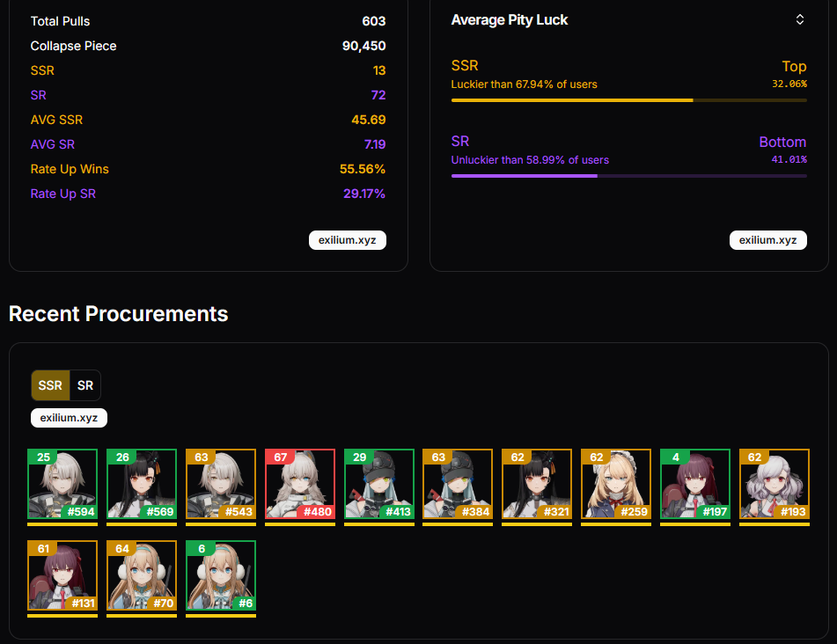The width and height of the screenshot is (837, 644).
Task: Click "Luckier than 67.94% of users" text
Action: (x=525, y=84)
